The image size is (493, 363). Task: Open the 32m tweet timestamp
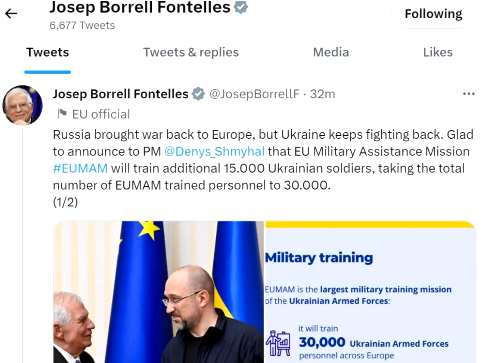point(322,94)
